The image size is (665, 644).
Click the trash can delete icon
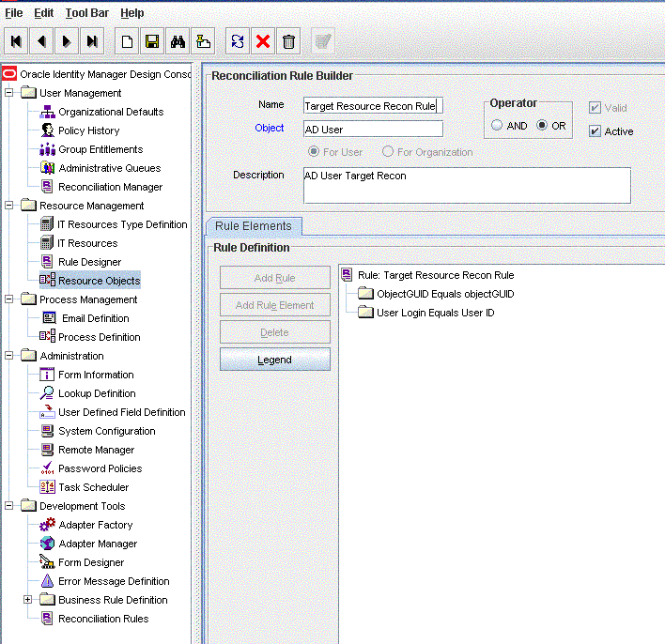(288, 41)
